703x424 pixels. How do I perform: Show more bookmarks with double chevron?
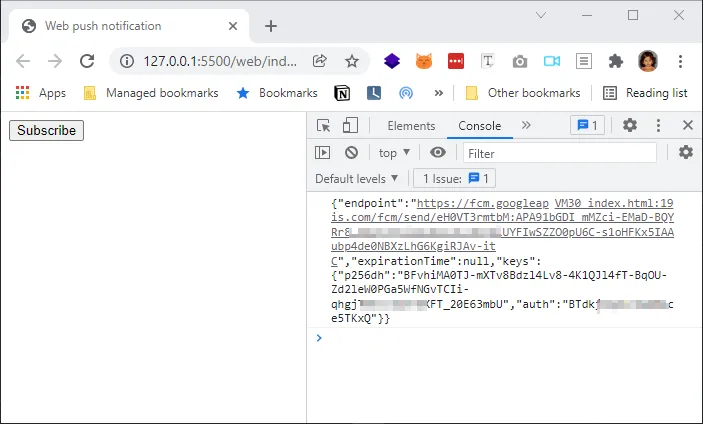click(x=438, y=93)
